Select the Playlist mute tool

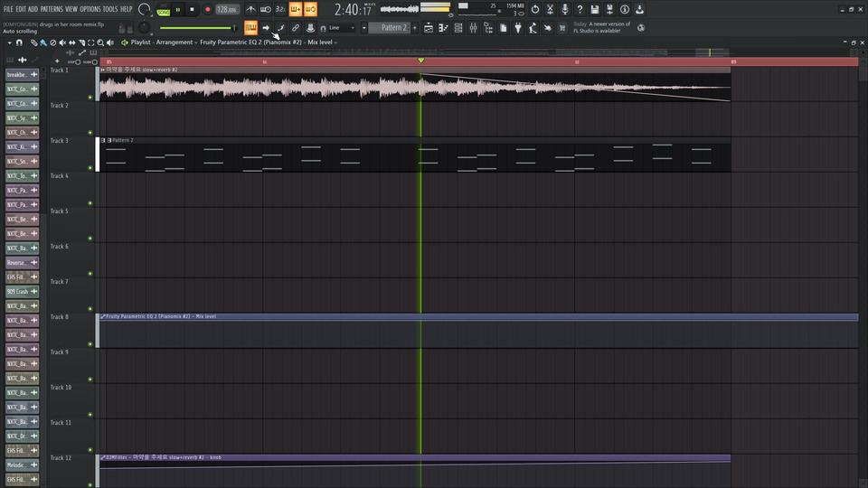(62, 42)
